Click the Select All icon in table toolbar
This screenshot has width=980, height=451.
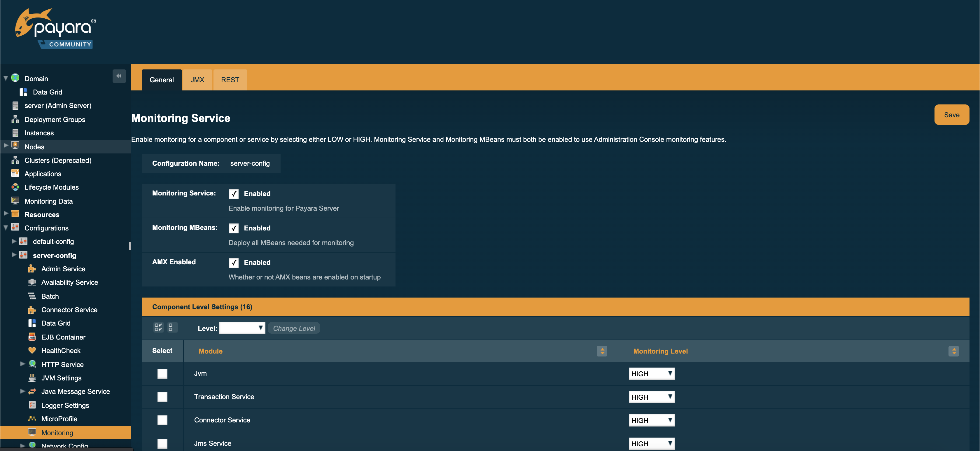[x=158, y=327]
